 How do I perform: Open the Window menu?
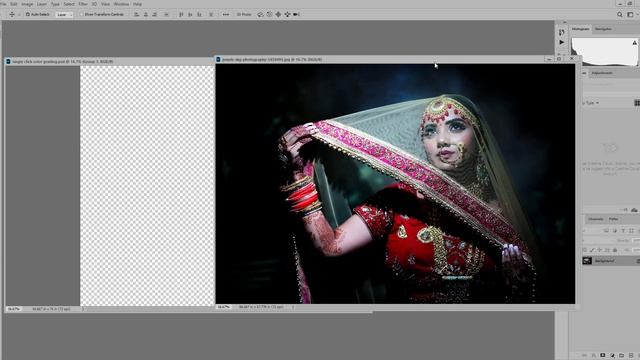coord(121,4)
